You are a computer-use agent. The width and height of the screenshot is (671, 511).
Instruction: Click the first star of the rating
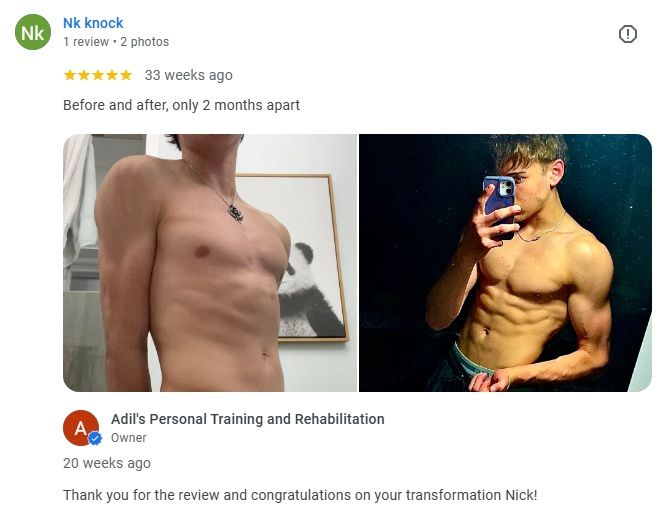click(70, 75)
